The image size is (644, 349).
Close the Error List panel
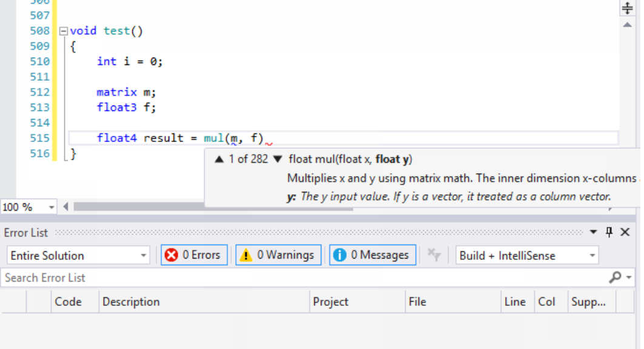click(x=625, y=232)
